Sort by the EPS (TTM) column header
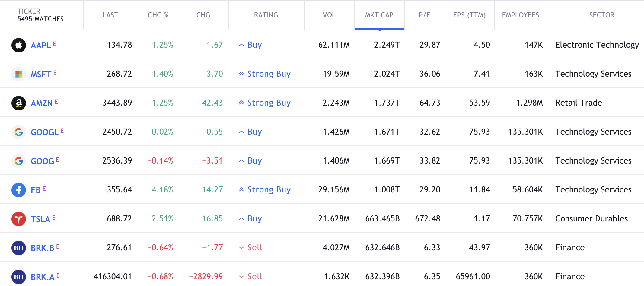The width and height of the screenshot is (644, 286). (470, 15)
